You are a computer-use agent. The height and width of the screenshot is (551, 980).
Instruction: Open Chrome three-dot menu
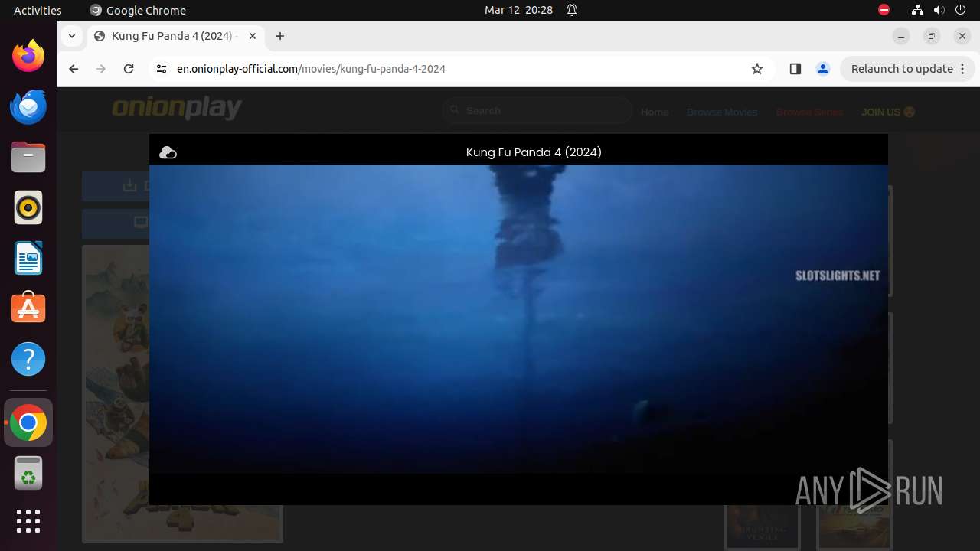click(x=963, y=69)
